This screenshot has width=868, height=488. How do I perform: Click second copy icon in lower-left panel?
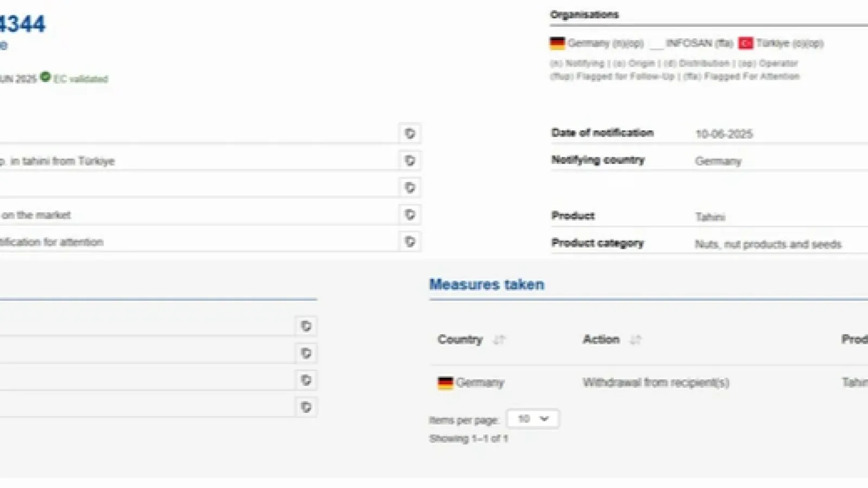click(x=306, y=353)
